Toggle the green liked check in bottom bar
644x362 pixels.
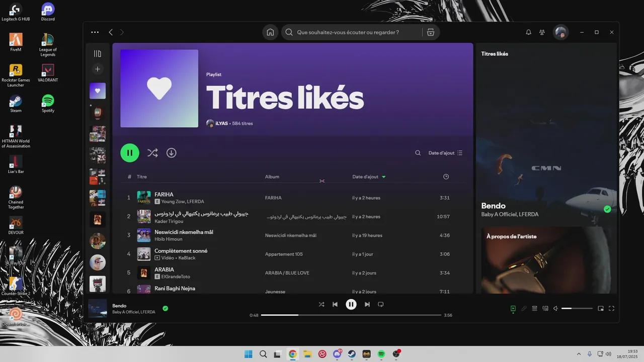(x=166, y=308)
